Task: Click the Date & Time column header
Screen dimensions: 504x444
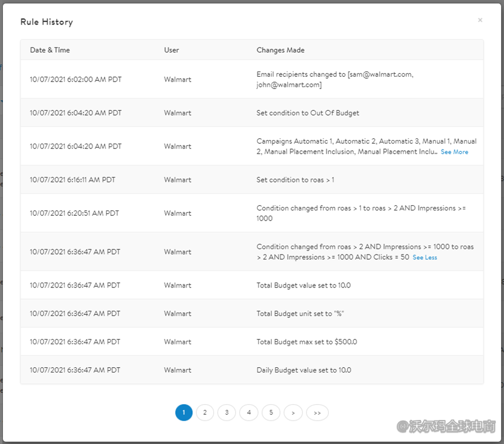Action: pos(50,50)
